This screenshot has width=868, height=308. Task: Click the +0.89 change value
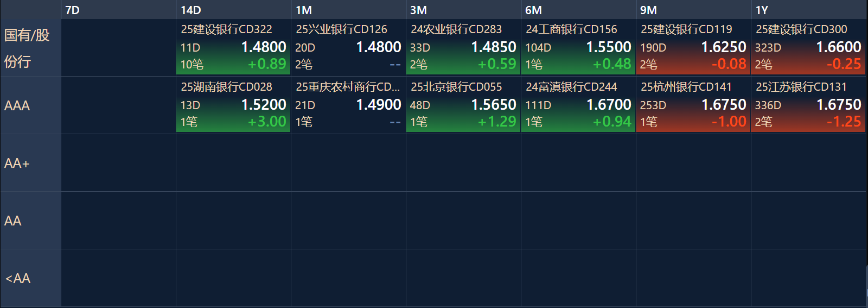pos(267,64)
